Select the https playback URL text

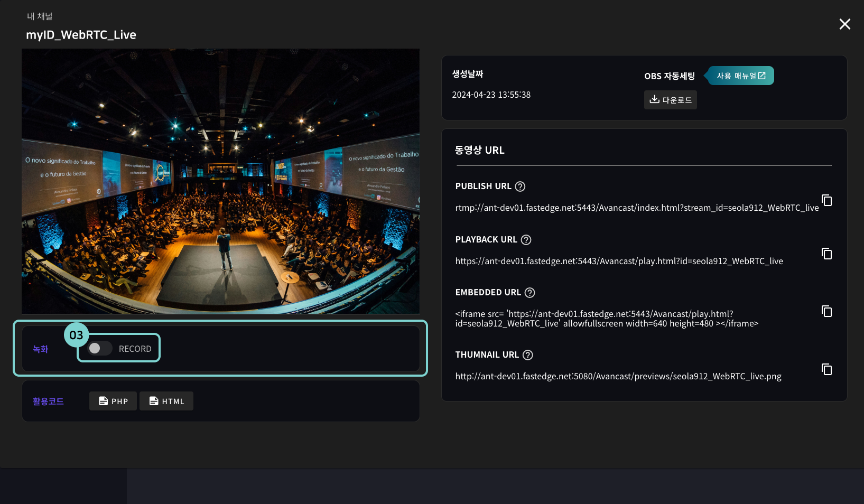619,261
